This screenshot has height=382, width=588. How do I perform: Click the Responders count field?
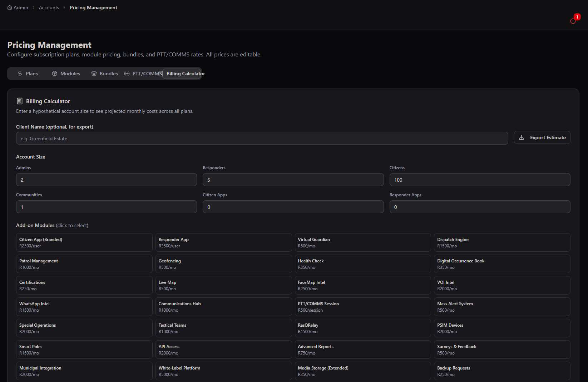pyautogui.click(x=293, y=180)
